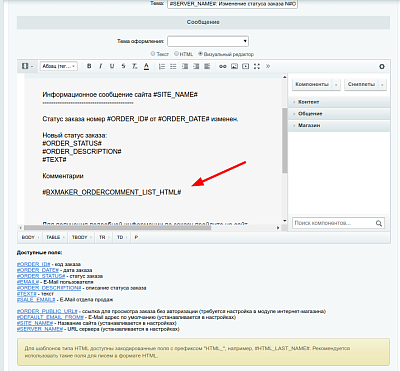Viewport: 400px width, 371px height.
Task: Toggle strikethrough formatting
Action: click(x=123, y=66)
